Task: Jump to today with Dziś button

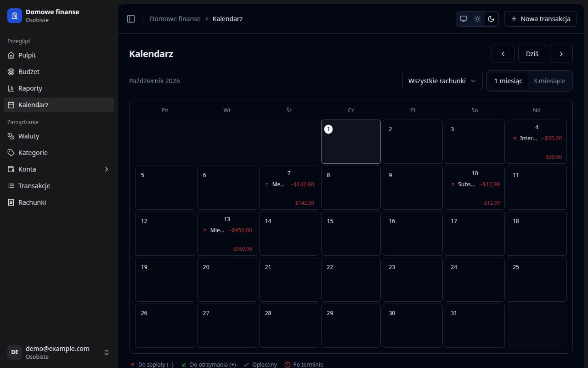Action: 532,54
